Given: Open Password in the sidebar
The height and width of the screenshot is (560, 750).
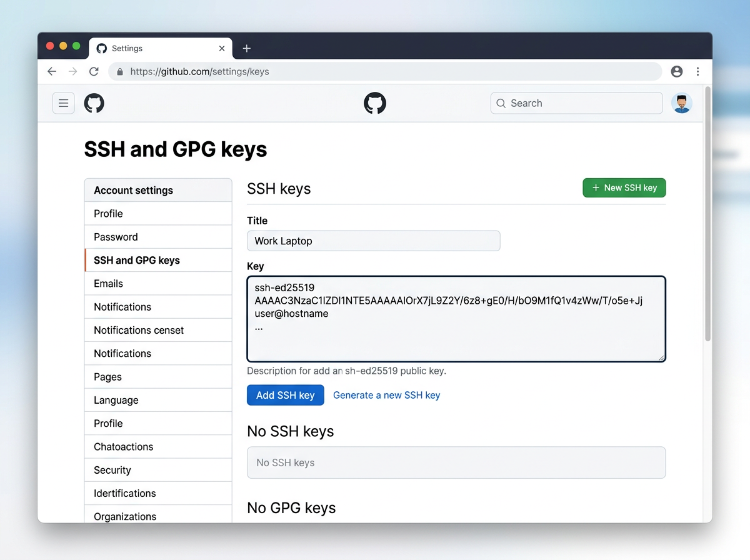Looking at the screenshot, I should click(x=158, y=237).
